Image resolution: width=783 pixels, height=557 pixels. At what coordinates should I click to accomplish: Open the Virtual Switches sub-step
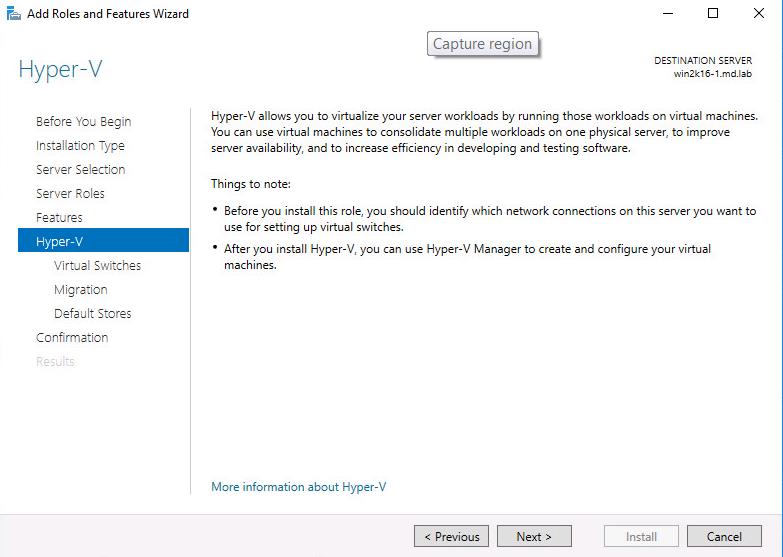(97, 265)
